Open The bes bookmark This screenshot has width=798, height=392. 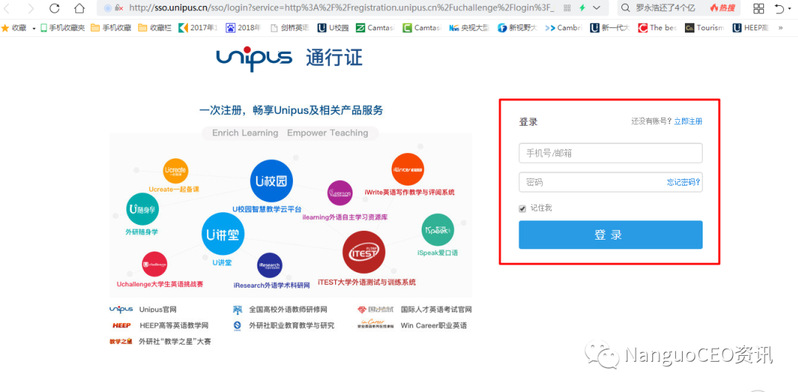coord(657,28)
